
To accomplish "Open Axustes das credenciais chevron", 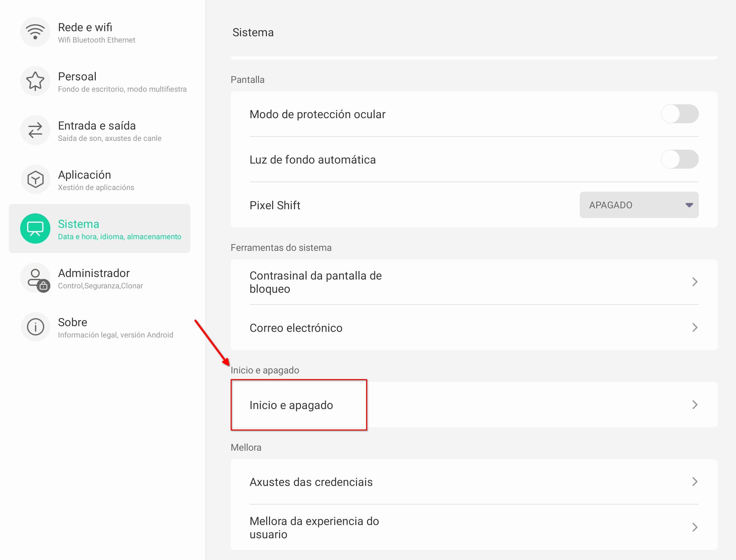I will click(x=694, y=482).
